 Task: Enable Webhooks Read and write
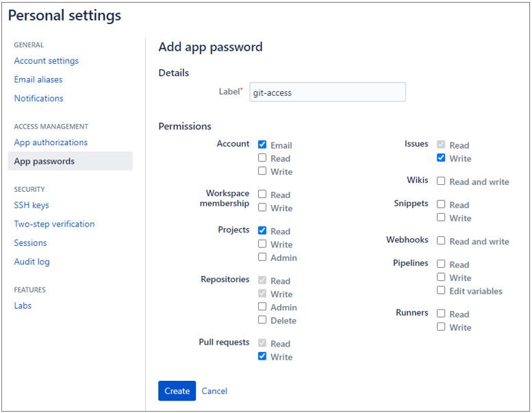(441, 240)
